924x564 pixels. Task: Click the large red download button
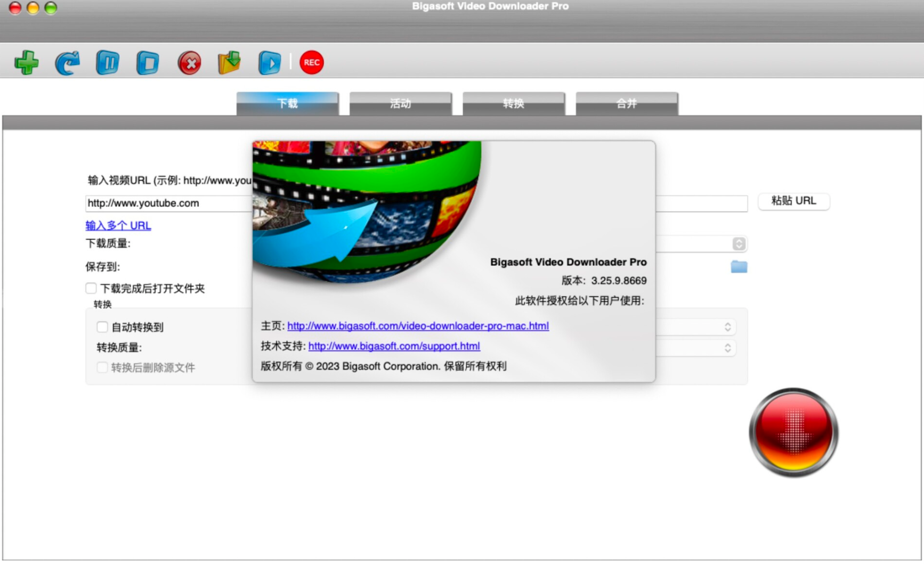[793, 432]
